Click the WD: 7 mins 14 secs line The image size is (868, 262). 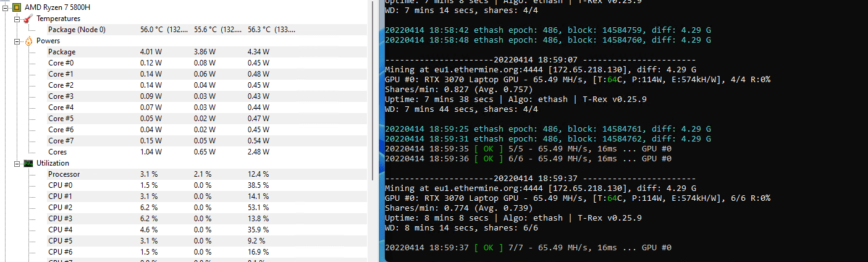click(461, 10)
